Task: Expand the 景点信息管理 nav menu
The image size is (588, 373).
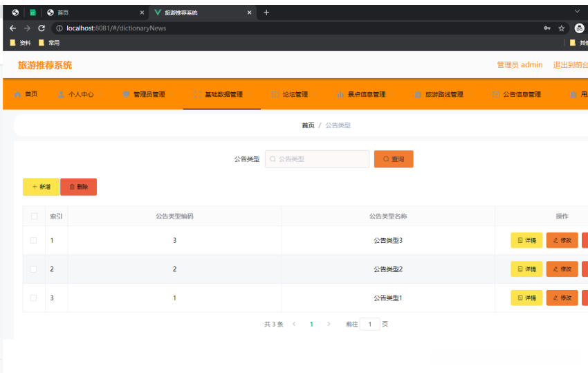Action: click(x=366, y=94)
